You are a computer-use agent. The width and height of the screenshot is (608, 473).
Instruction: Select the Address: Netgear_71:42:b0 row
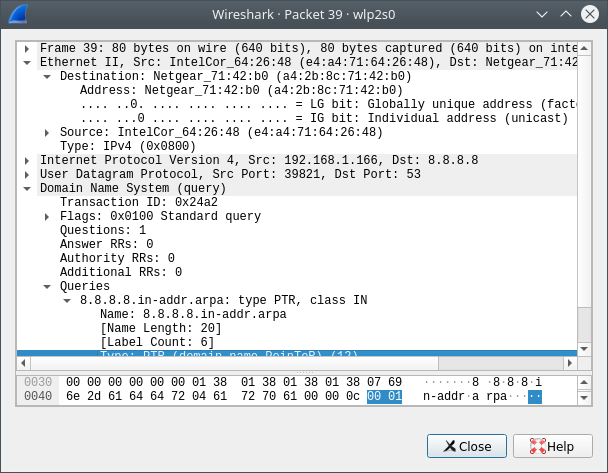tap(297, 90)
